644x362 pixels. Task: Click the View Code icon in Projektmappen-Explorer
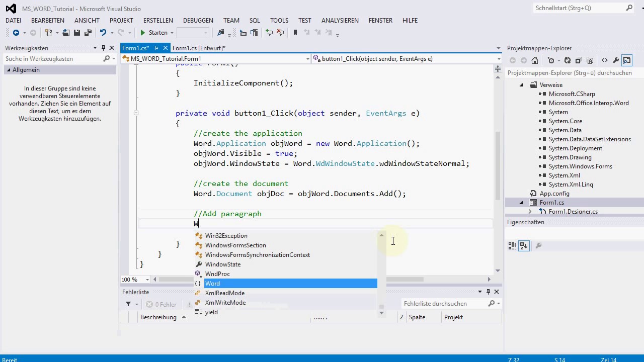tap(605, 60)
